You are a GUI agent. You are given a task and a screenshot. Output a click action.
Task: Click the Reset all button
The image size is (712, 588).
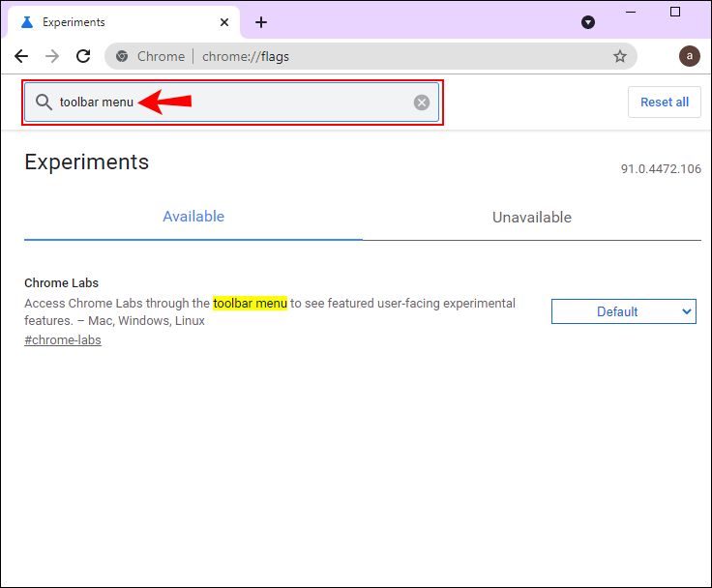coord(665,103)
